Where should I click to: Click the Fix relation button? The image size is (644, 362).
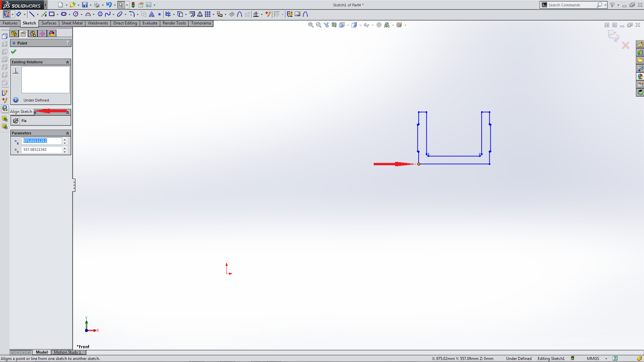click(x=16, y=121)
